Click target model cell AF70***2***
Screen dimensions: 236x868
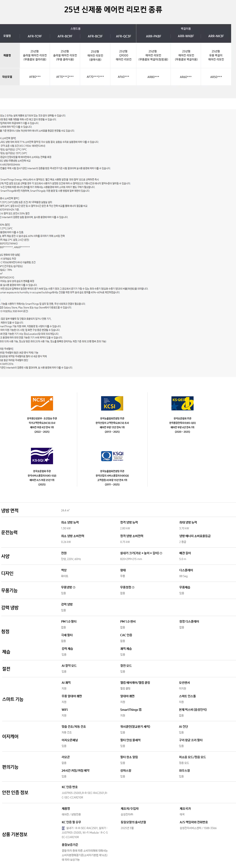click(x=65, y=77)
